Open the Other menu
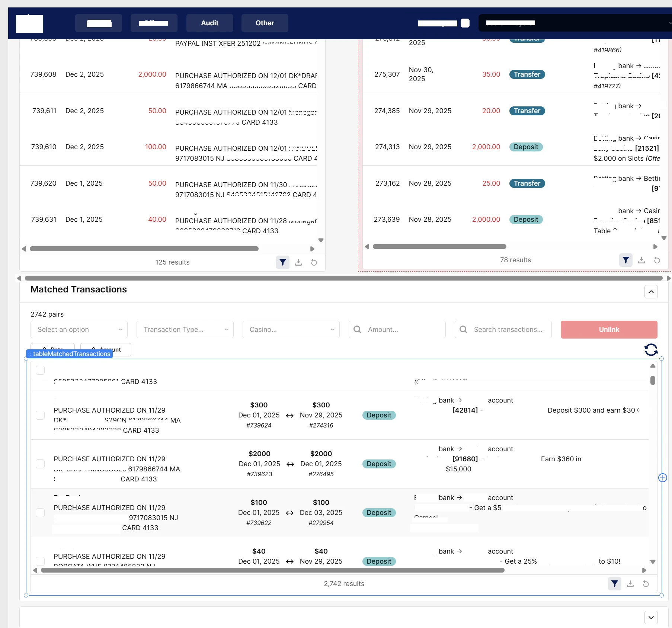Screen dimensions: 672x628 click(x=265, y=23)
